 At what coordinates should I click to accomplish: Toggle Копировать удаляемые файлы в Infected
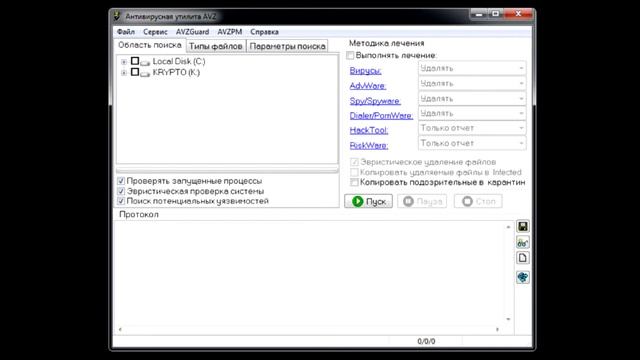[x=354, y=172]
